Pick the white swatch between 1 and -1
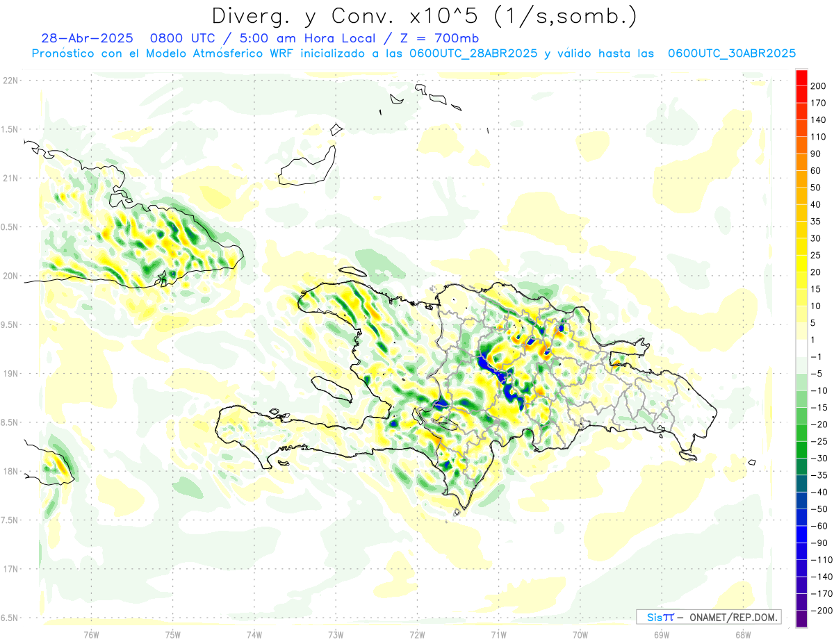Image resolution: width=834 pixels, height=644 pixels. click(801, 348)
